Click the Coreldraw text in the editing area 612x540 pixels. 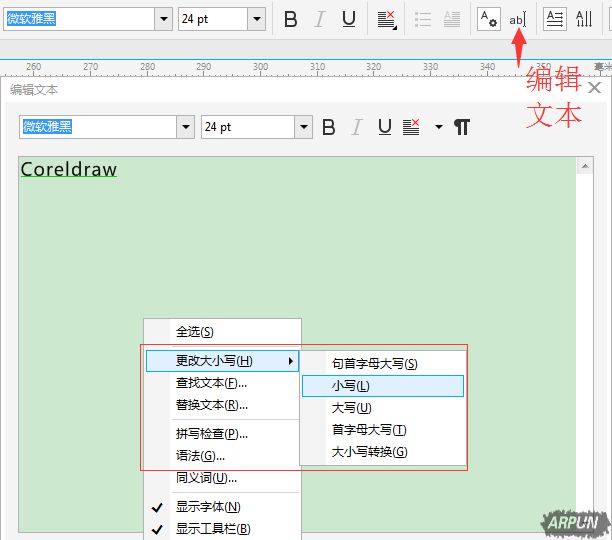(68, 170)
